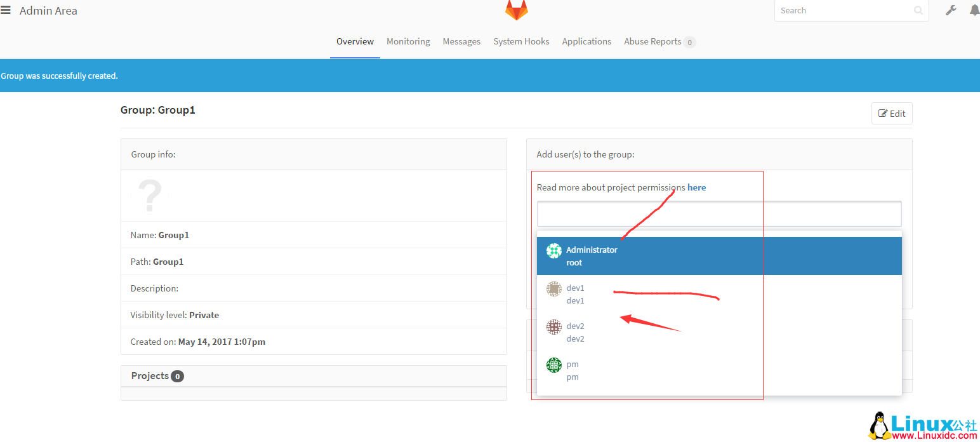Click Administrator user avatar
This screenshot has width=980, height=442.
[554, 251]
